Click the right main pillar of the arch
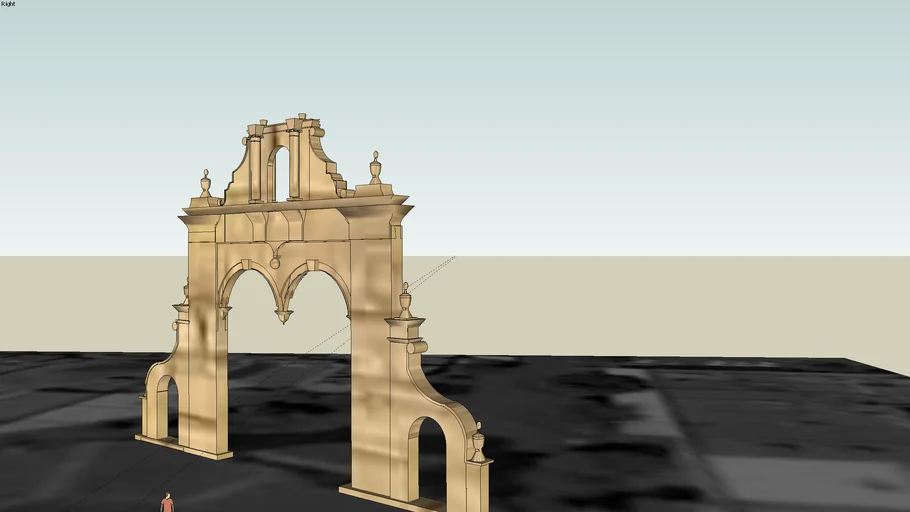The height and width of the screenshot is (512, 910). click(370, 380)
